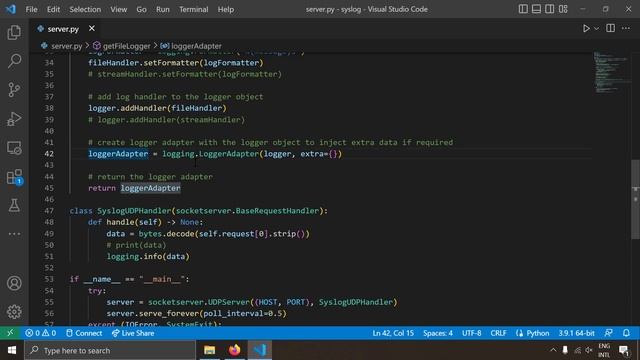Open the volume control in tray
The width and height of the screenshot is (640, 360).
(x=589, y=350)
